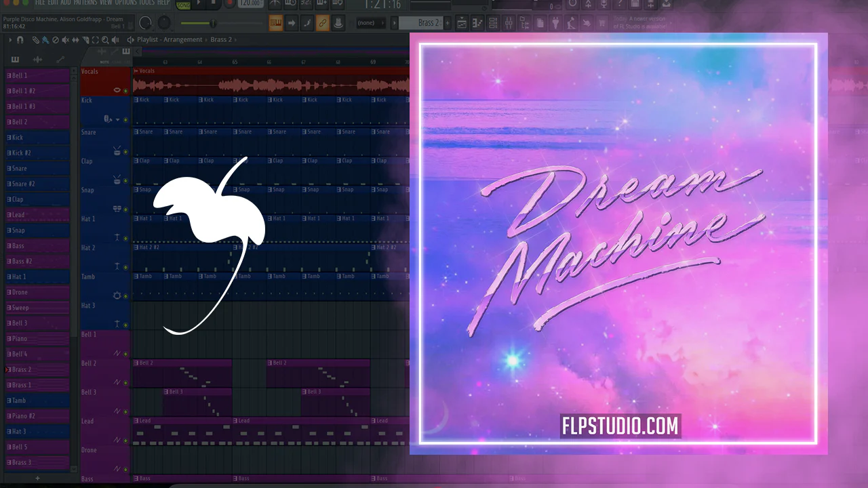This screenshot has height=488, width=868.
Task: Click the stamp icon in the top toolbar
Action: [338, 23]
